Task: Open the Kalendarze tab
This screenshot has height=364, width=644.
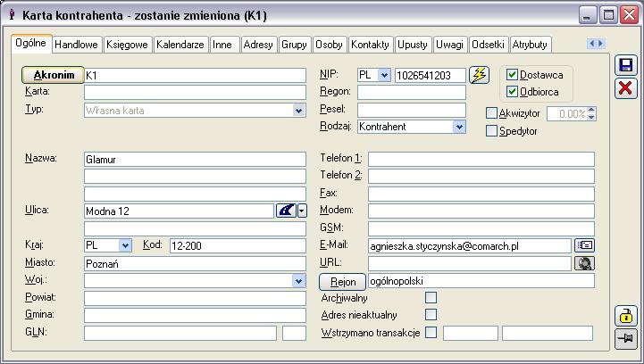Action: point(180,45)
